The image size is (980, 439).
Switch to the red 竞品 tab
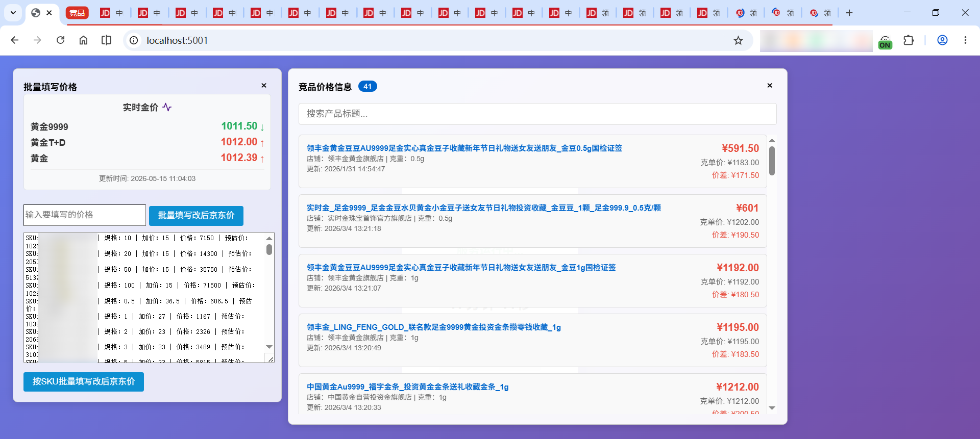(77, 13)
